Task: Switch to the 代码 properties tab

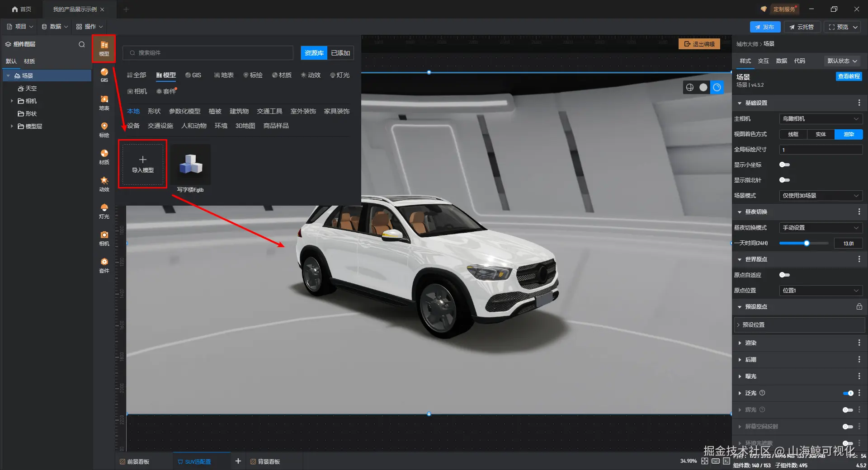Action: click(800, 61)
